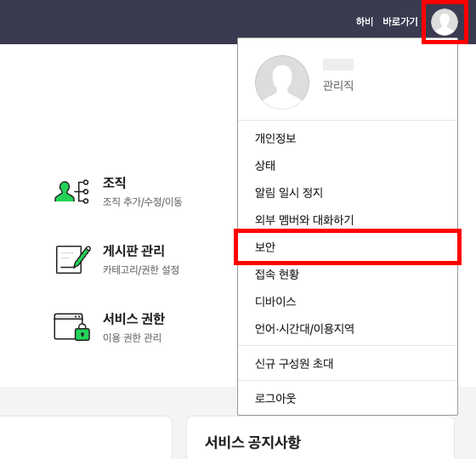Open the 게시판 관리 pencil icon

[73, 259]
